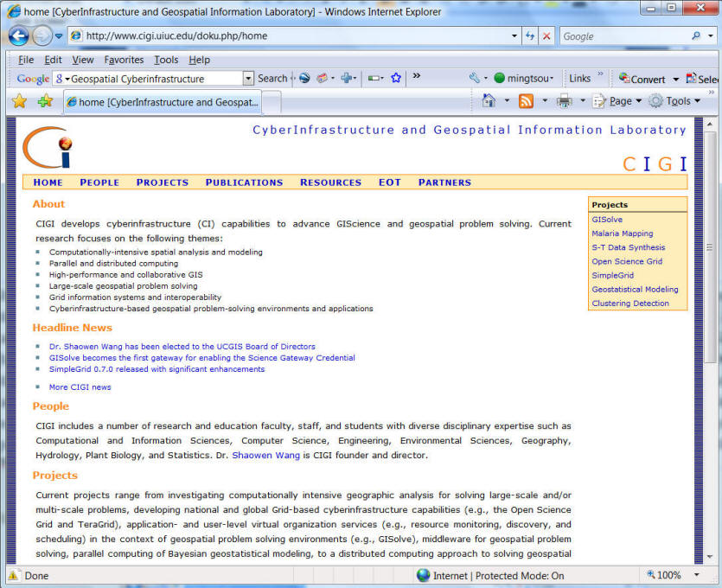Image resolution: width=722 pixels, height=588 pixels.
Task: Open the RESOURCES nav page
Action: (x=330, y=182)
